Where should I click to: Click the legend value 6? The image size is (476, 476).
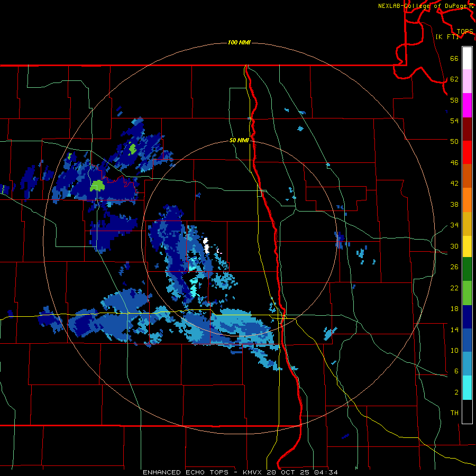456,371
